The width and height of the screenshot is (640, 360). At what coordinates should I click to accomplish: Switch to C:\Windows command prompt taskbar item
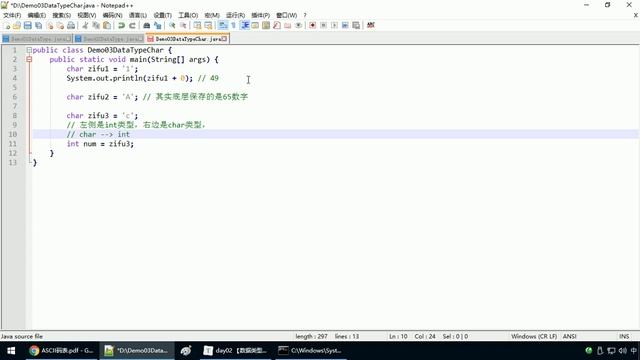point(310,351)
